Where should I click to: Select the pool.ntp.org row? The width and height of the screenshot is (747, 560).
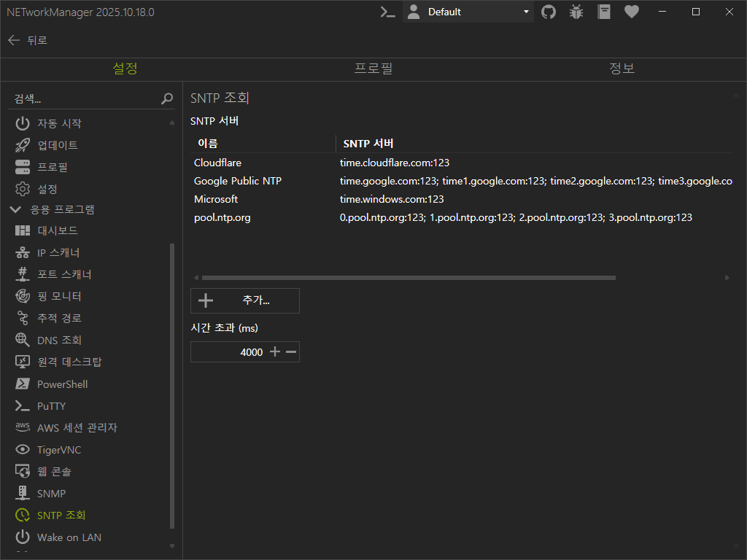(462, 217)
